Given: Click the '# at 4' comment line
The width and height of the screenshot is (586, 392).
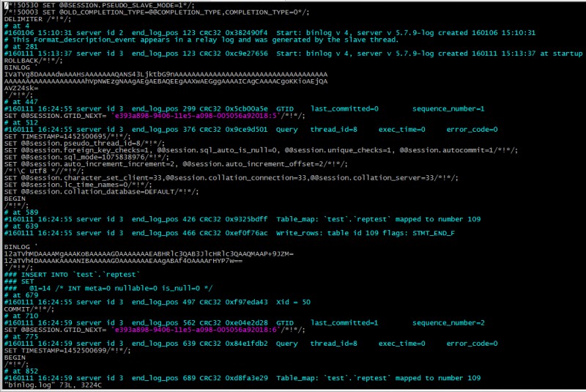Looking at the screenshot, I should click(17, 26).
